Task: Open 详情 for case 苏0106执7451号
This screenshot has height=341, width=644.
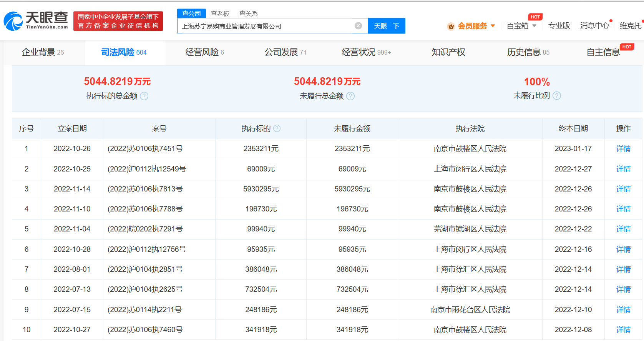Action: click(x=623, y=149)
